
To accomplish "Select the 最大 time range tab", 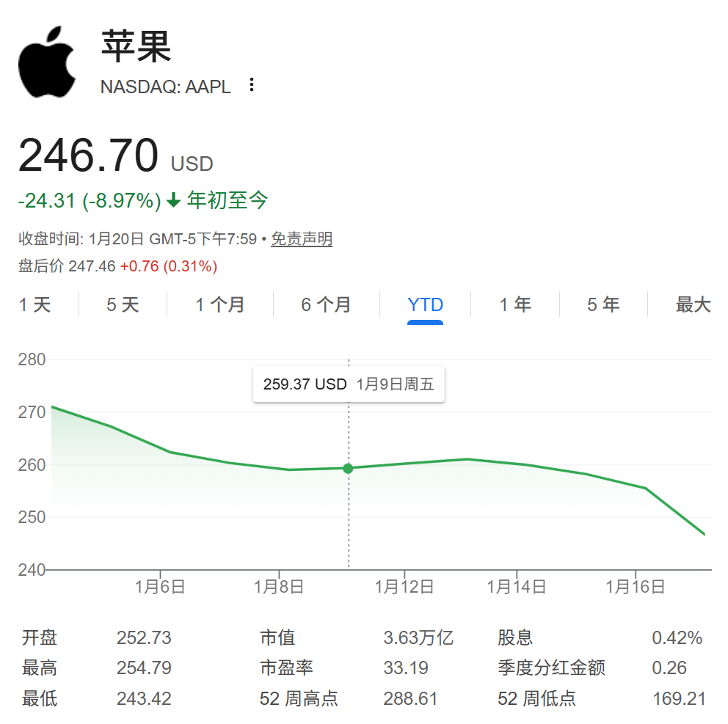I will tap(693, 304).
